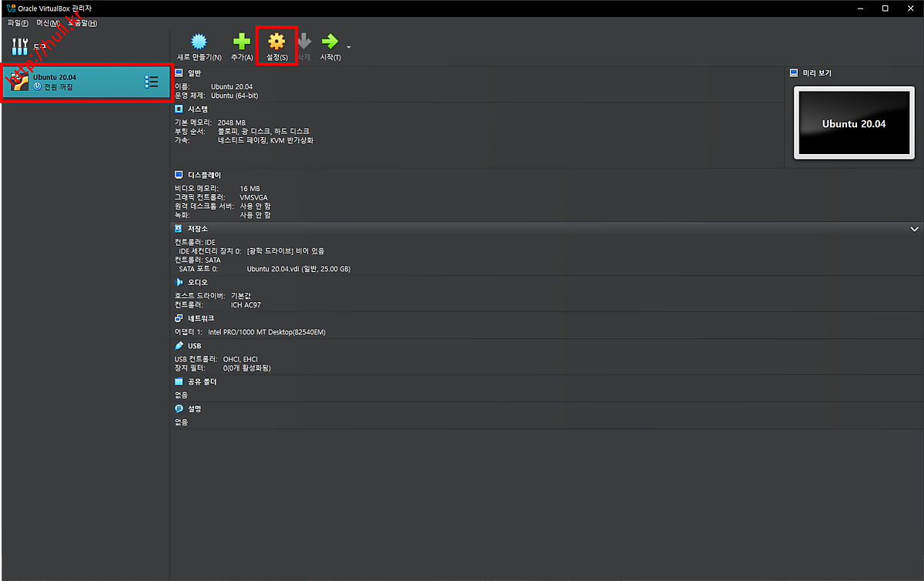Open the 공유 폴더 section header link
924x581 pixels.
pyautogui.click(x=203, y=381)
